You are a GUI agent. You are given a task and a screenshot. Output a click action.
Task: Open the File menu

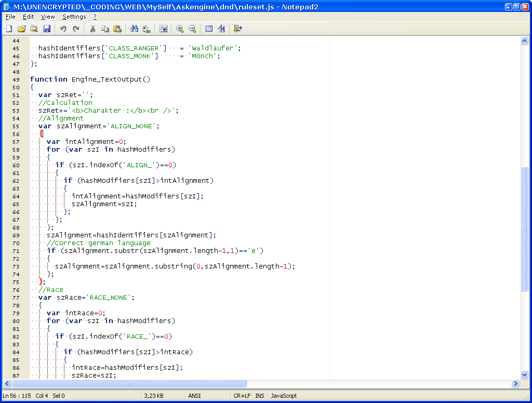pos(10,17)
